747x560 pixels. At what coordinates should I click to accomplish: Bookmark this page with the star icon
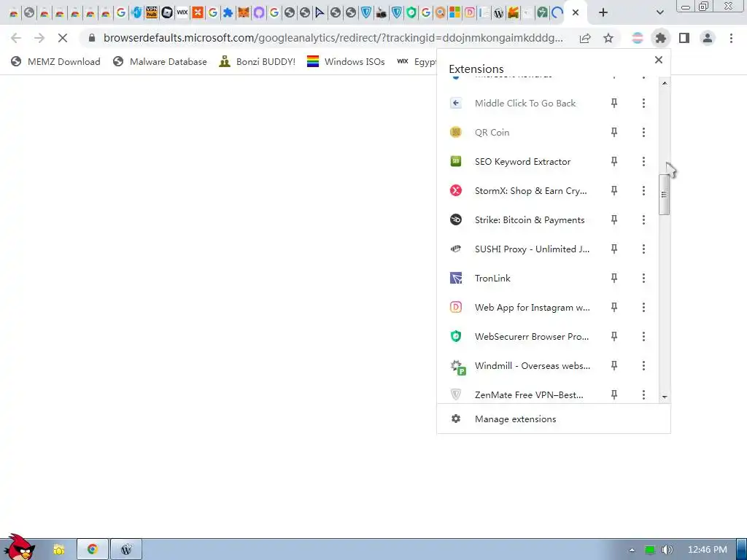[x=608, y=38]
